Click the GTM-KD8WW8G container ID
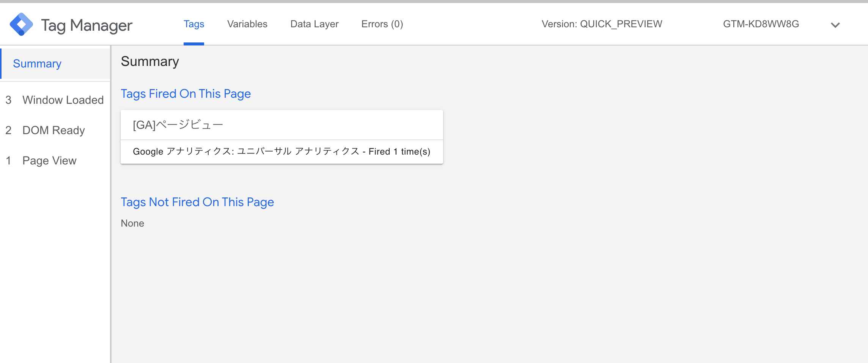The image size is (868, 363). [x=761, y=24]
